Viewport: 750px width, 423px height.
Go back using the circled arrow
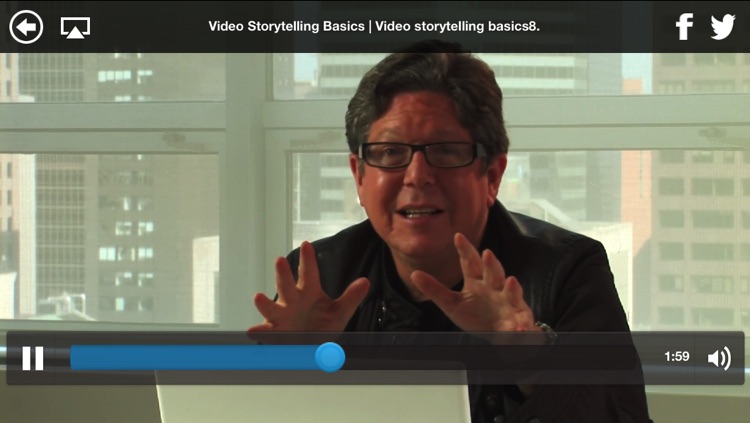click(x=26, y=27)
